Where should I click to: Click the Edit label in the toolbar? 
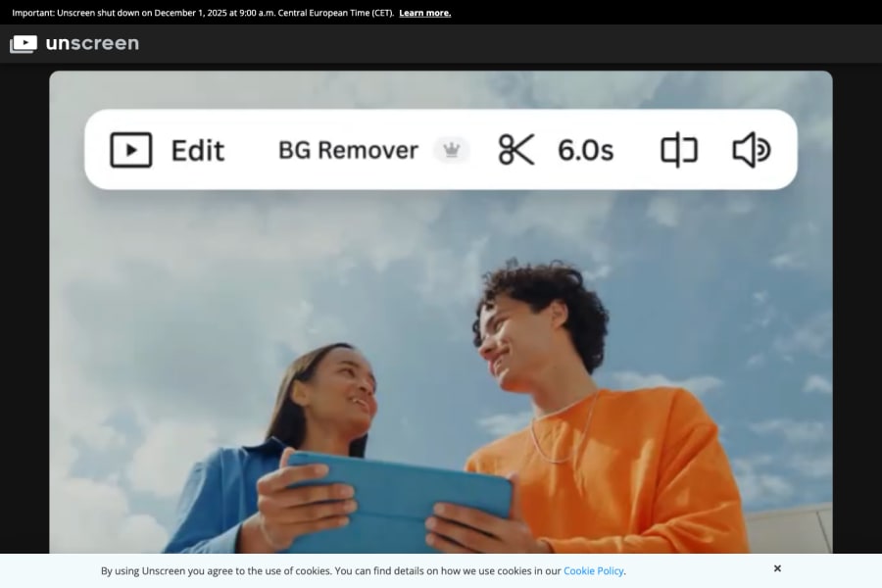pyautogui.click(x=196, y=150)
